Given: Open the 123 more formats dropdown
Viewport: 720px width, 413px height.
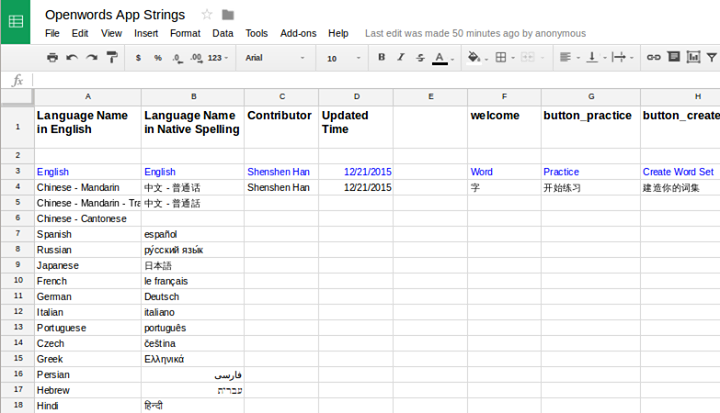Looking at the screenshot, I should (218, 58).
